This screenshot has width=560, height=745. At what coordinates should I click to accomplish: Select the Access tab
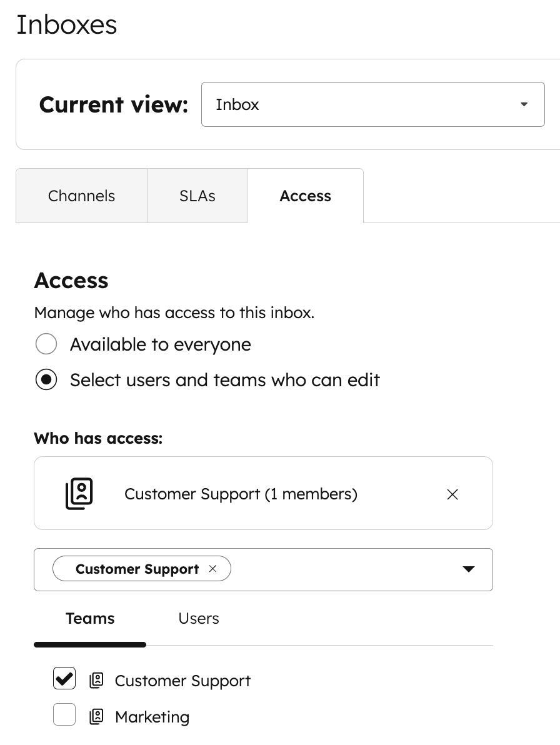pyautogui.click(x=305, y=196)
